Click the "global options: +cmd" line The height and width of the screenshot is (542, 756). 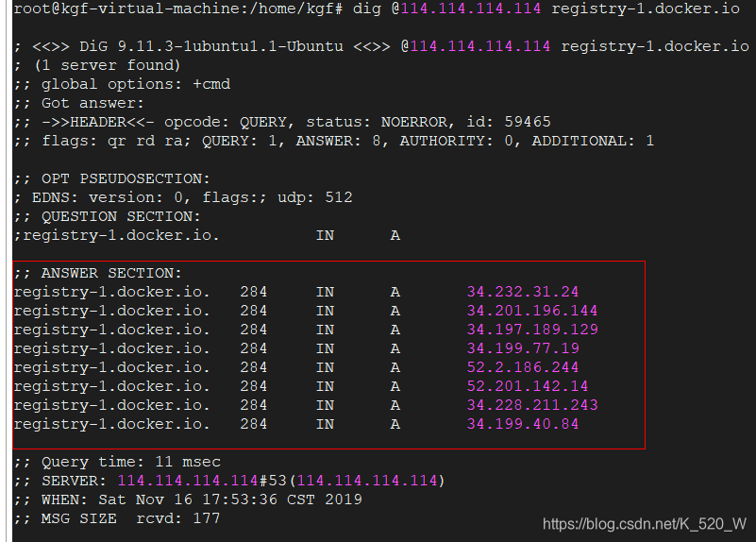(122, 84)
